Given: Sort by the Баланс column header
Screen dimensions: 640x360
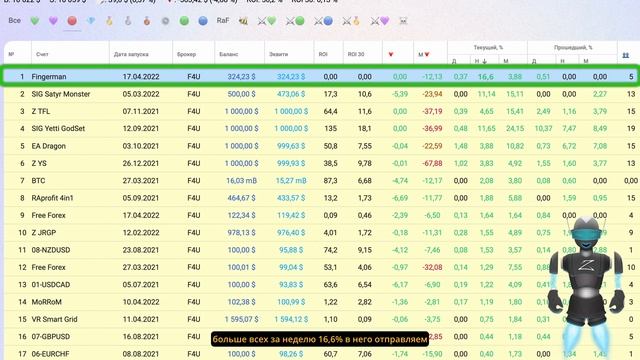Looking at the screenshot, I should [229, 54].
